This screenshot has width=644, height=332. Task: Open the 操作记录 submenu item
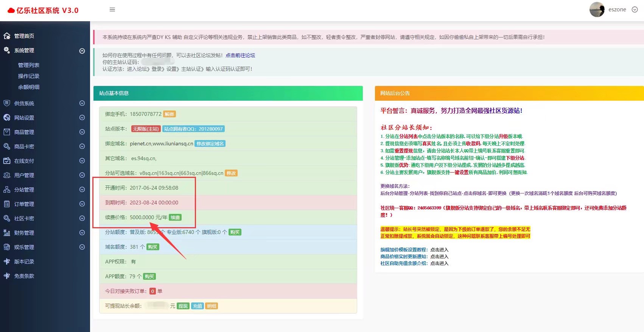29,76
